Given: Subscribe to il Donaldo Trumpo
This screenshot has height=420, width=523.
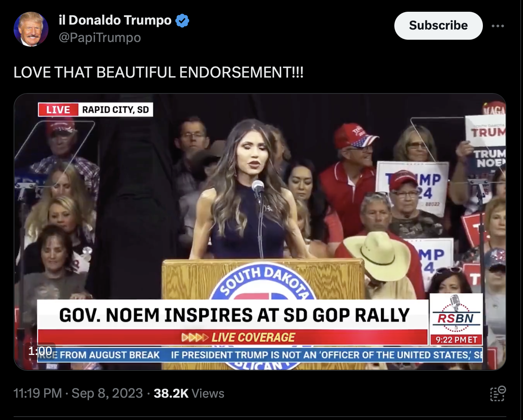Looking at the screenshot, I should pos(438,25).
